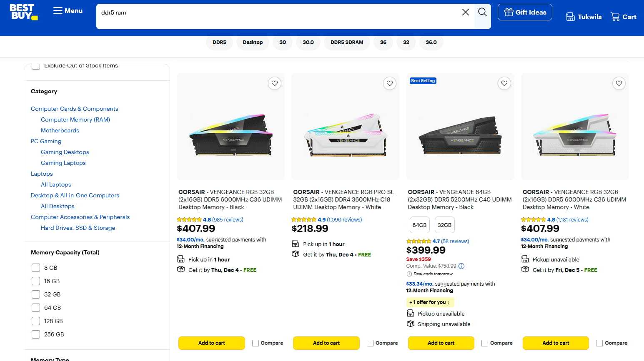Open Computer Memory (RAM) category link
The height and width of the screenshot is (361, 644).
75,120
